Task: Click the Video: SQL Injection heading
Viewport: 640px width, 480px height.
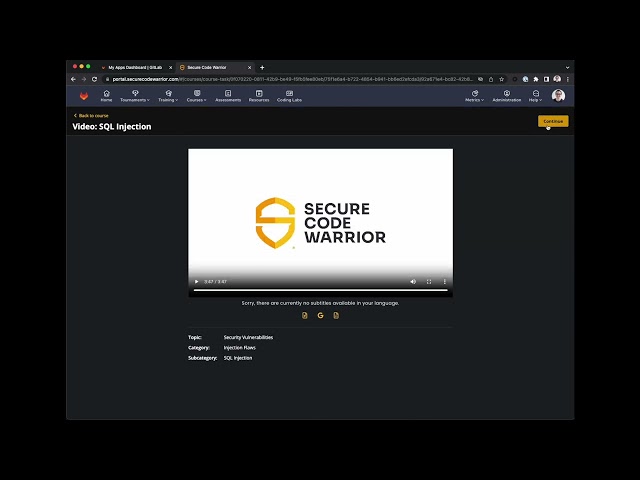Action: (x=112, y=127)
